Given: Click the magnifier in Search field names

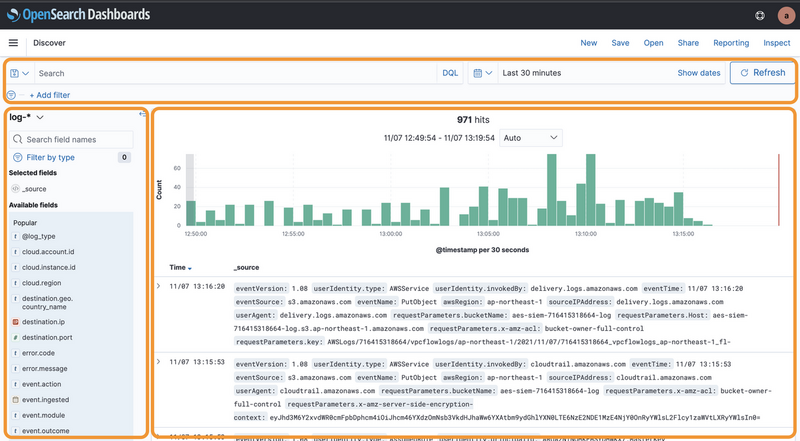Looking at the screenshot, I should (x=18, y=139).
